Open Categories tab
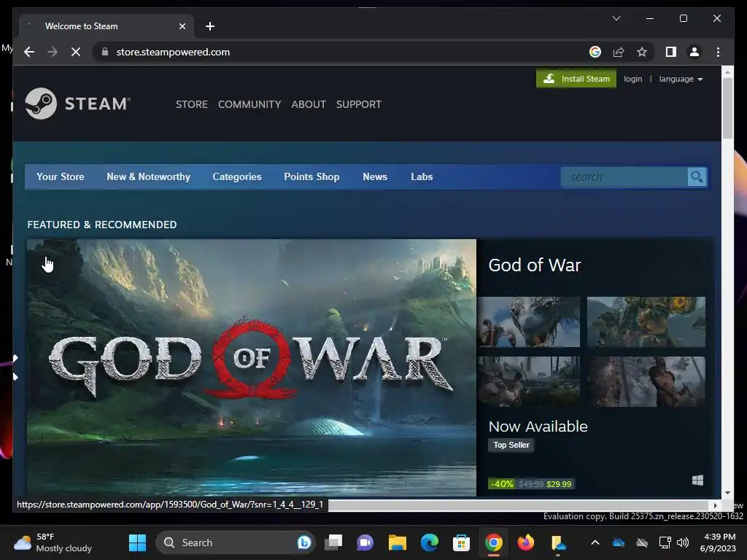 pos(237,176)
